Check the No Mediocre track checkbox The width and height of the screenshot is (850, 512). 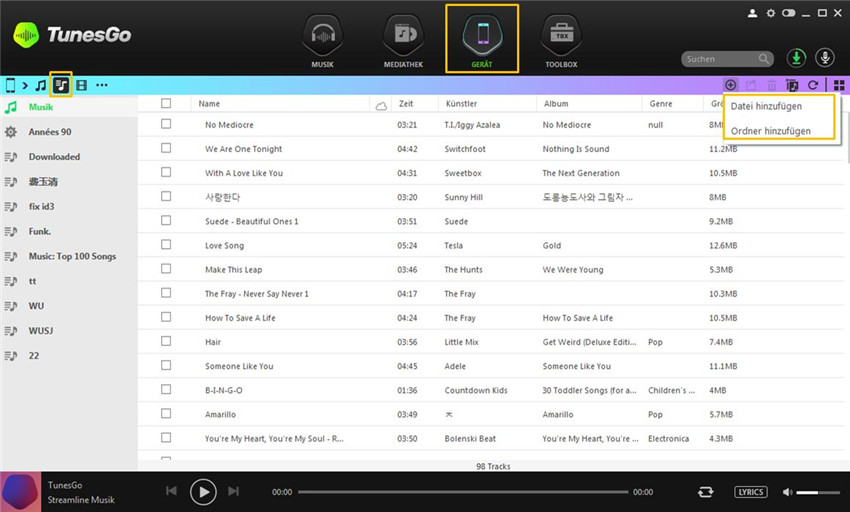tap(166, 124)
